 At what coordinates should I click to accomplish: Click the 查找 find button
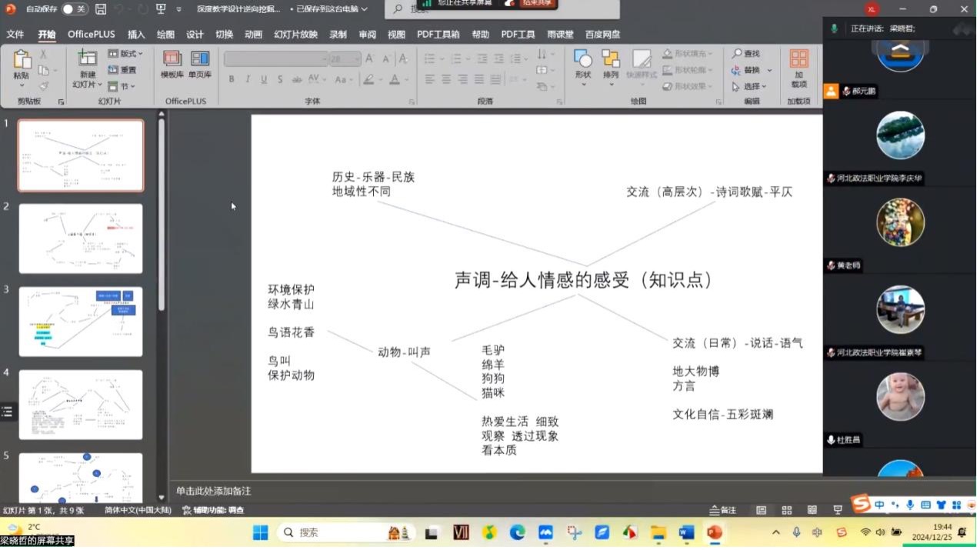(x=745, y=54)
